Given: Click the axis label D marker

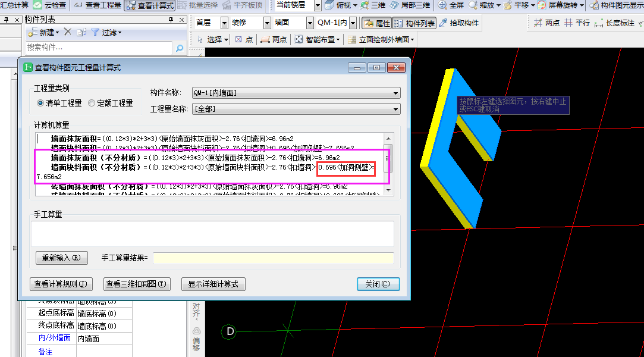Looking at the screenshot, I should click(x=229, y=331).
